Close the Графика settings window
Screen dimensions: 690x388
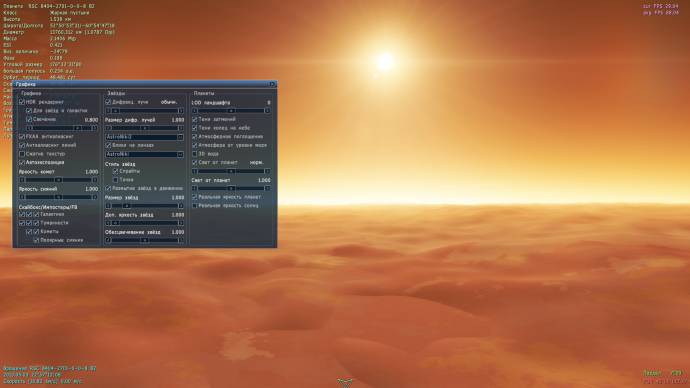click(x=272, y=84)
